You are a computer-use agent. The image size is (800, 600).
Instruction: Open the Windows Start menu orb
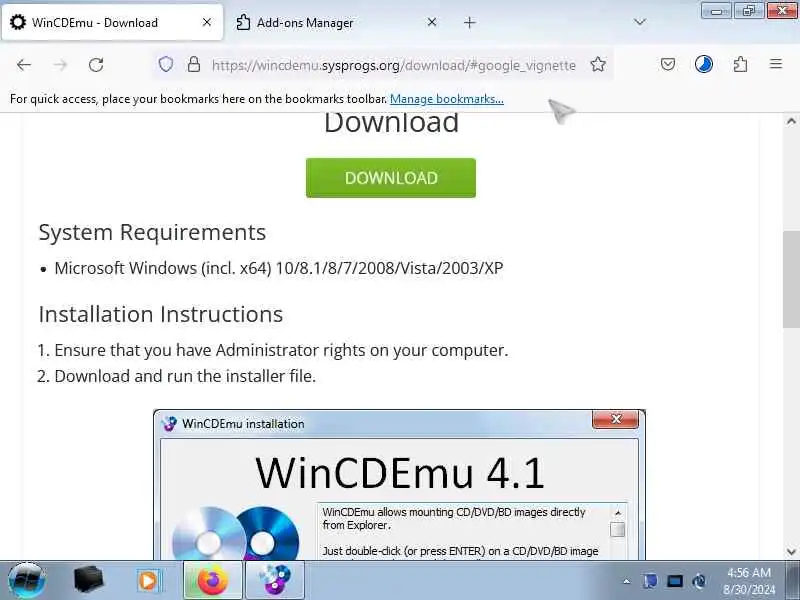click(27, 580)
